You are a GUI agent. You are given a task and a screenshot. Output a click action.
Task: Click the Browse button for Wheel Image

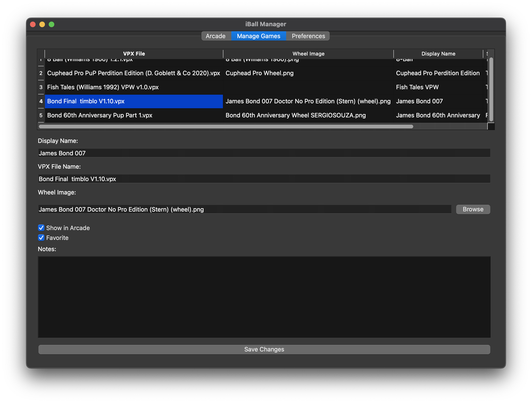472,209
